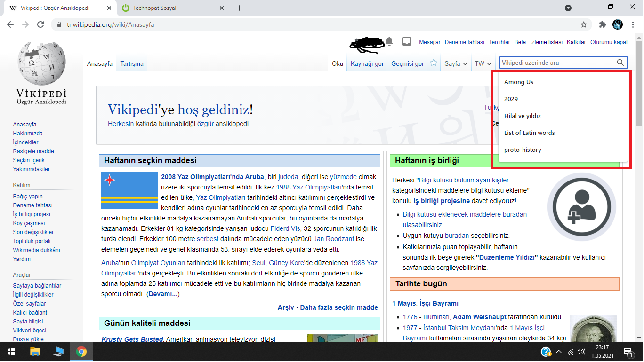Bookmark this page with Chrome star

pos(584,24)
